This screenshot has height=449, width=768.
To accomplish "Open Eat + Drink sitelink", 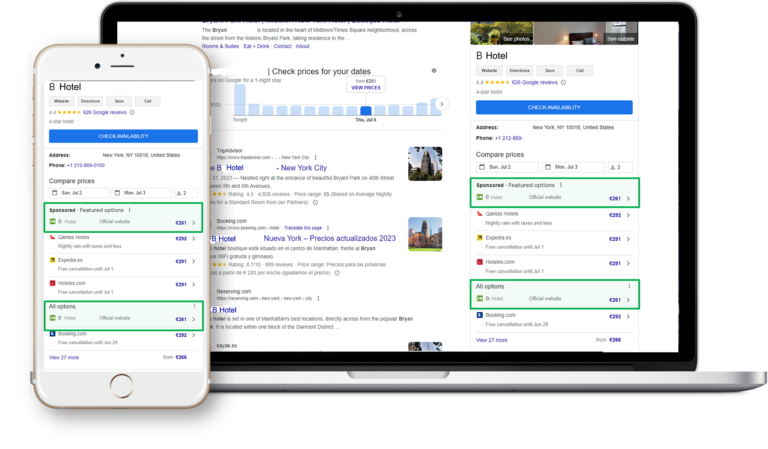I will pos(256,46).
